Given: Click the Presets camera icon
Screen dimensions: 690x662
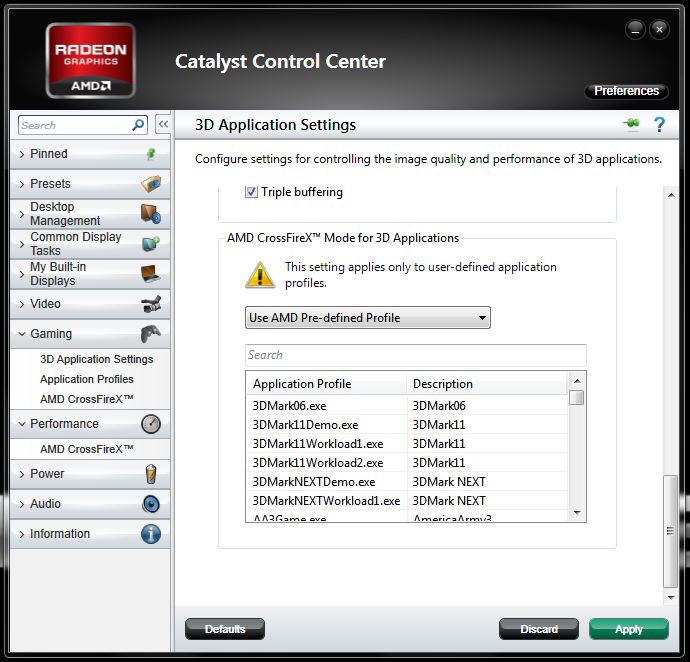Looking at the screenshot, I should tap(151, 184).
